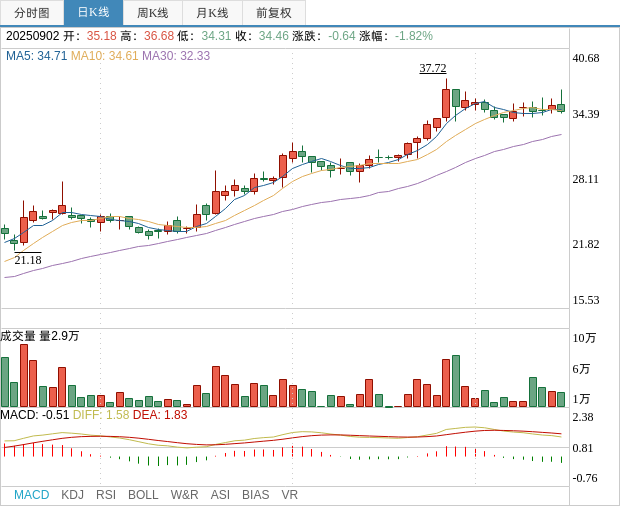Click the 涨跌 -0.64 value
Screen dimensions: 620x506
[x=342, y=36]
